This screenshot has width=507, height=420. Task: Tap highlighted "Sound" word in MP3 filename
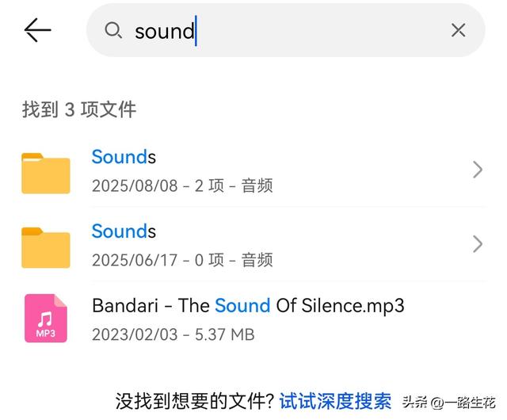tap(242, 305)
